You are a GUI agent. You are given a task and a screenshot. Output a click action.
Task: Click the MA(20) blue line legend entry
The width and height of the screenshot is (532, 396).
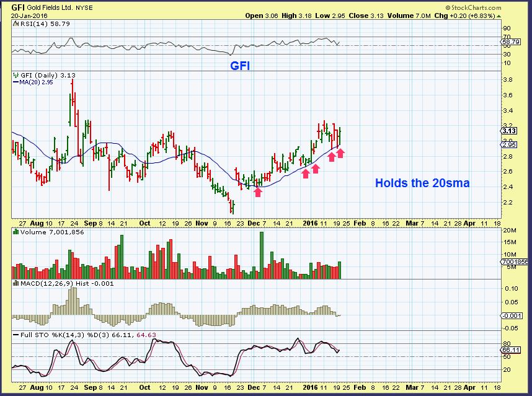tap(29, 81)
